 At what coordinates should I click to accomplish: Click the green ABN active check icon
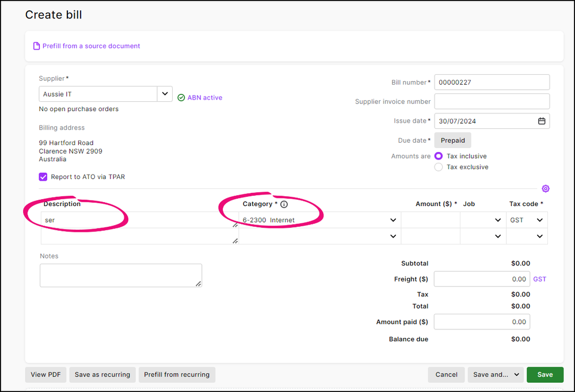[181, 98]
